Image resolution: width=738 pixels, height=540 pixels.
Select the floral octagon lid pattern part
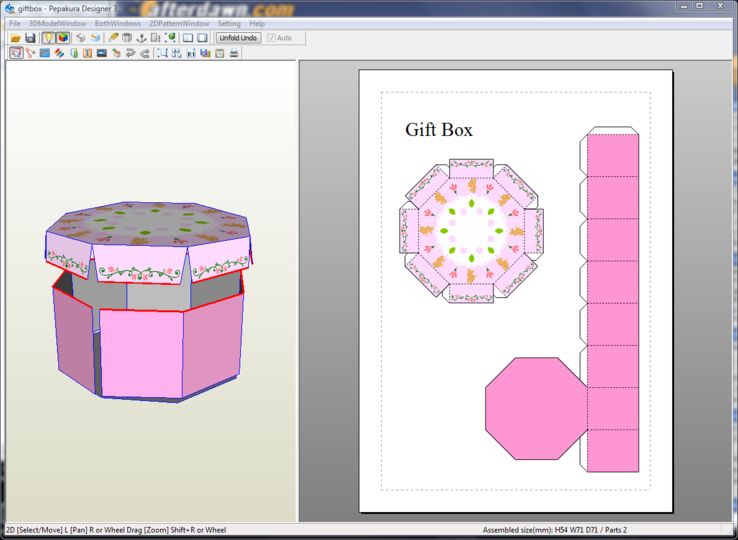(x=471, y=231)
